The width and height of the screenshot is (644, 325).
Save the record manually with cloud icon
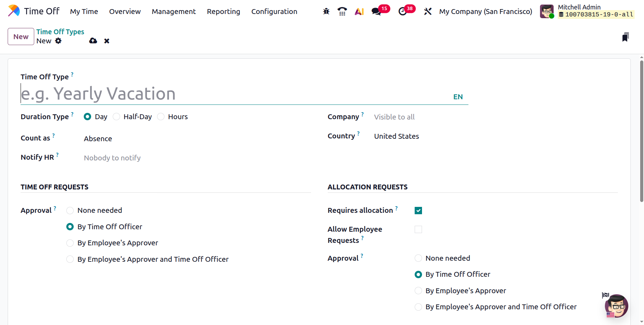93,41
